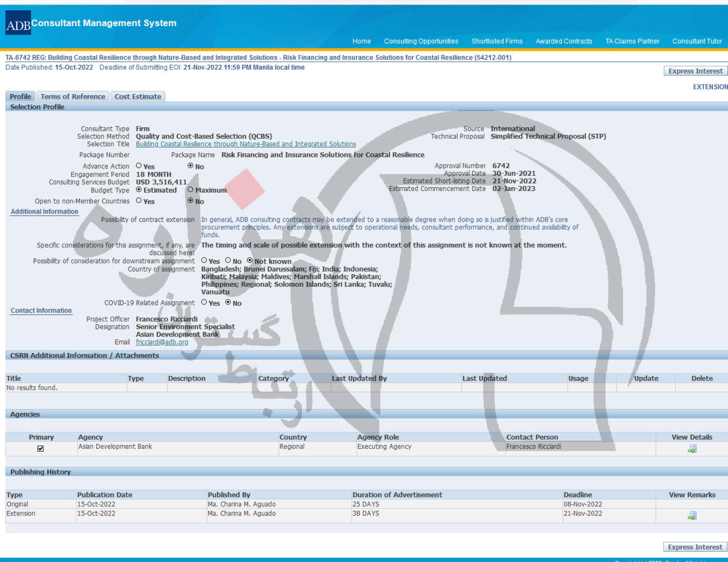Check the Primary agency checkbox
Image resolution: width=728 pixels, height=562 pixels.
40,448
